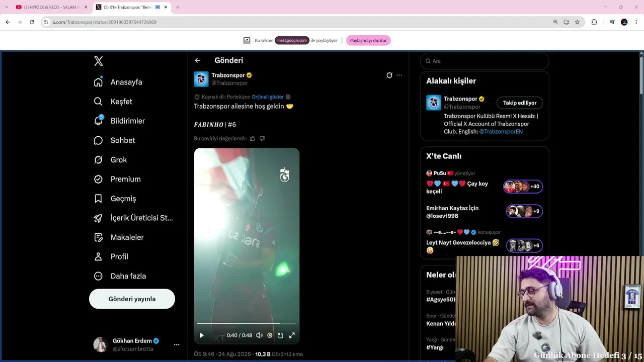
Task: Open the post's more options dots
Action: point(399,75)
